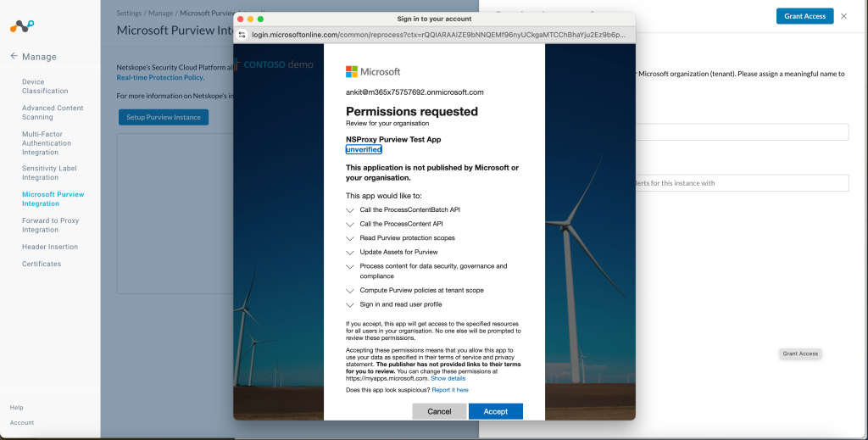Open Device Classification settings

pyautogui.click(x=45, y=86)
